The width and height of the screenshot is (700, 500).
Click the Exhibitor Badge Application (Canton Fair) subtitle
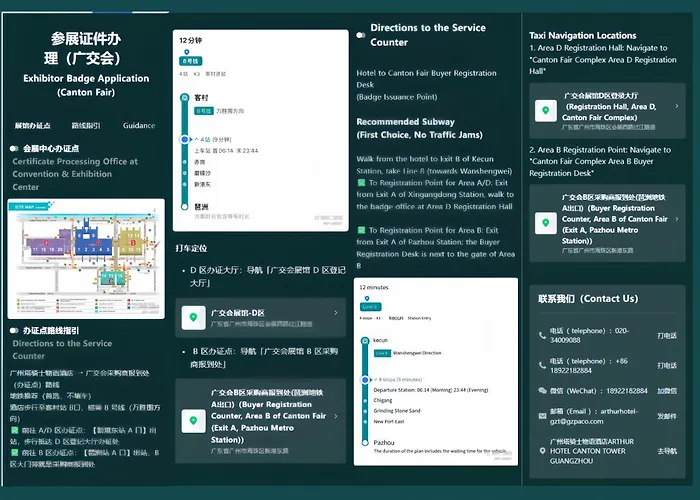86,85
